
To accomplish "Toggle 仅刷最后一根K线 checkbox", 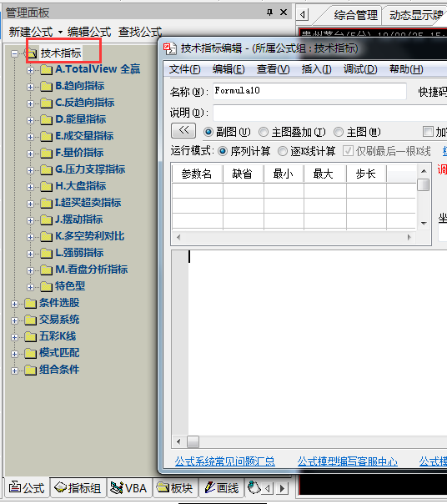I will 348,151.
